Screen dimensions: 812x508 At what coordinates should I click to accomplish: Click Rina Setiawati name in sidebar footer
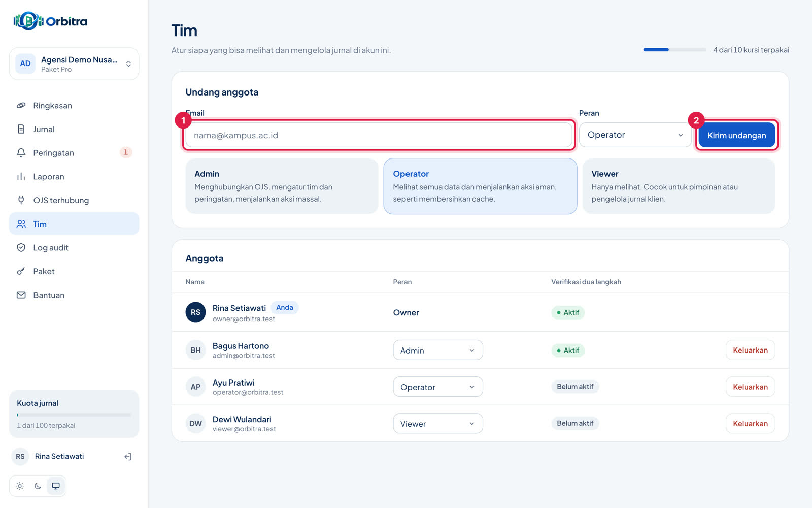(x=59, y=457)
